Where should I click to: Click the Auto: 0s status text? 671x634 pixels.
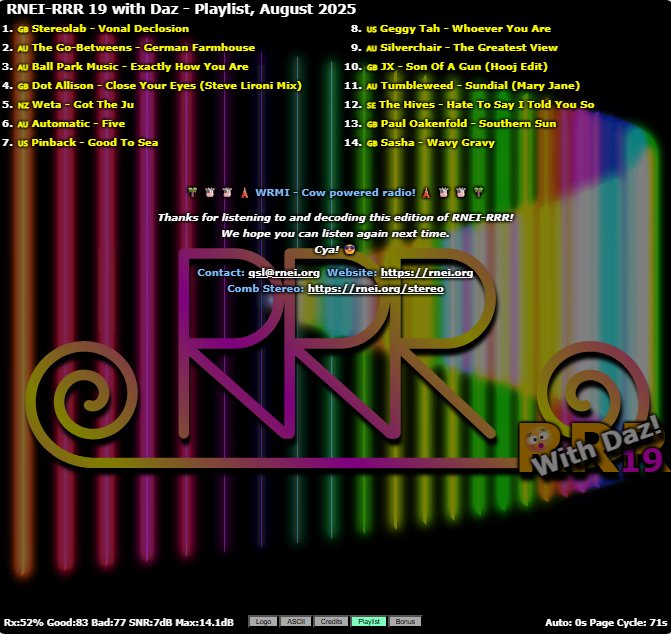click(x=565, y=622)
